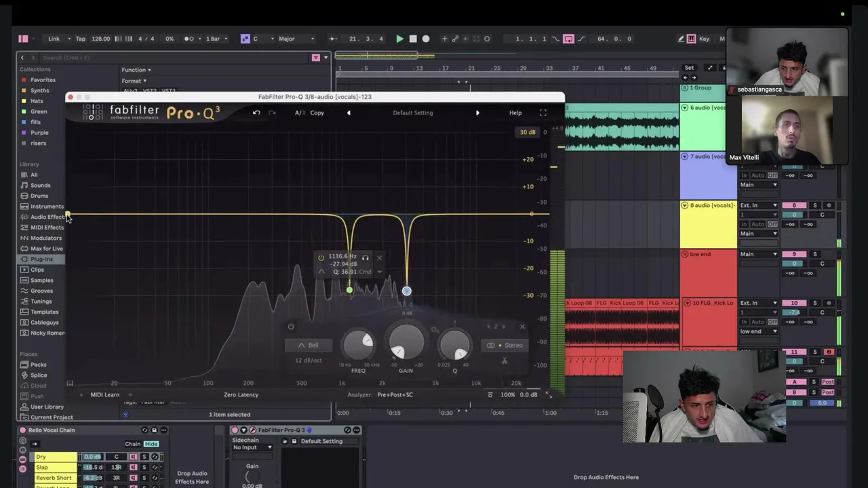Screen dimensions: 868x488
Task: Toggle the purple Scale Mode icon
Action: pyautogui.click(x=245, y=39)
